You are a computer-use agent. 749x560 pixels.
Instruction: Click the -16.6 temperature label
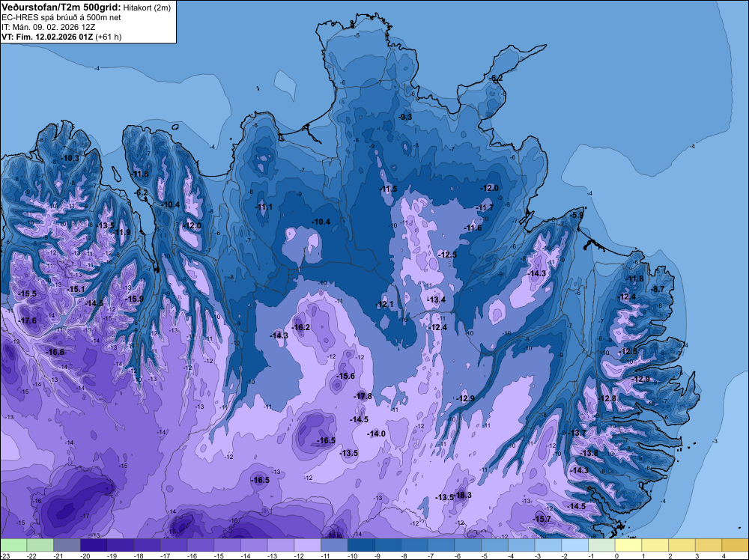(55, 353)
